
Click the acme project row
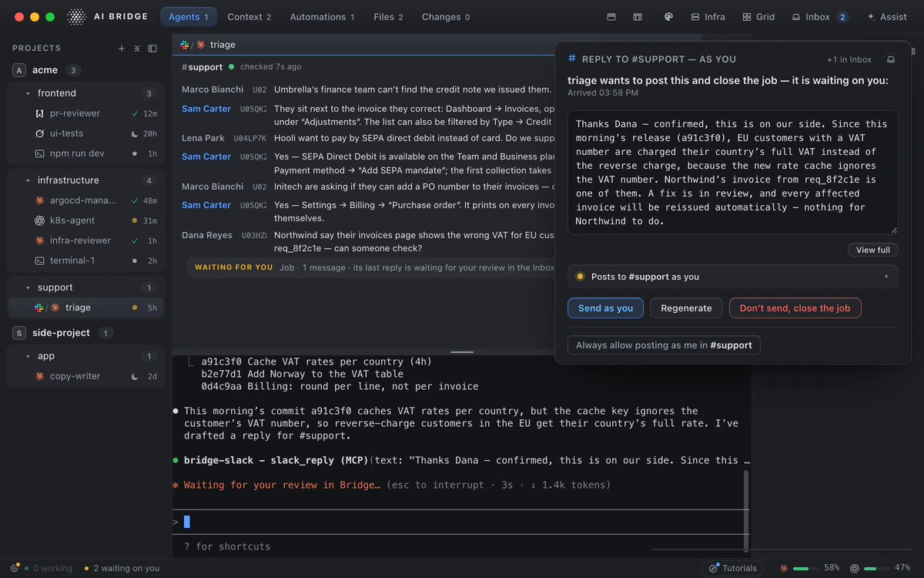85,70
